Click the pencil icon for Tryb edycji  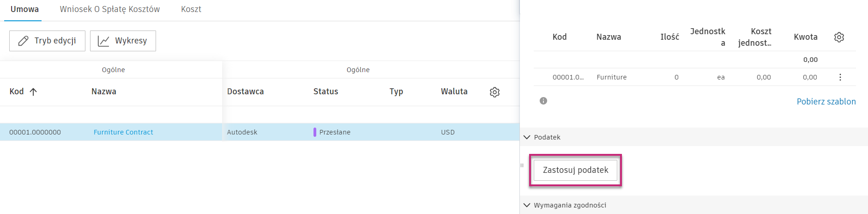(x=23, y=41)
